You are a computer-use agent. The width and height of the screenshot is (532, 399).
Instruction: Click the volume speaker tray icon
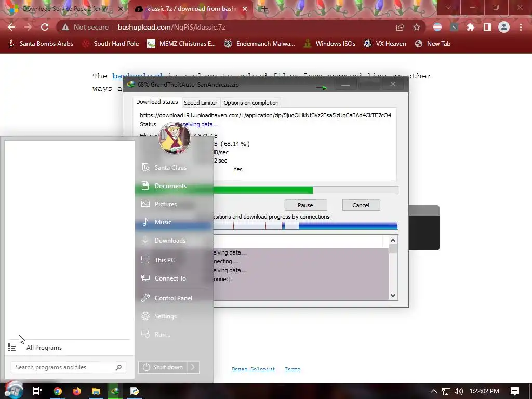[458, 391]
